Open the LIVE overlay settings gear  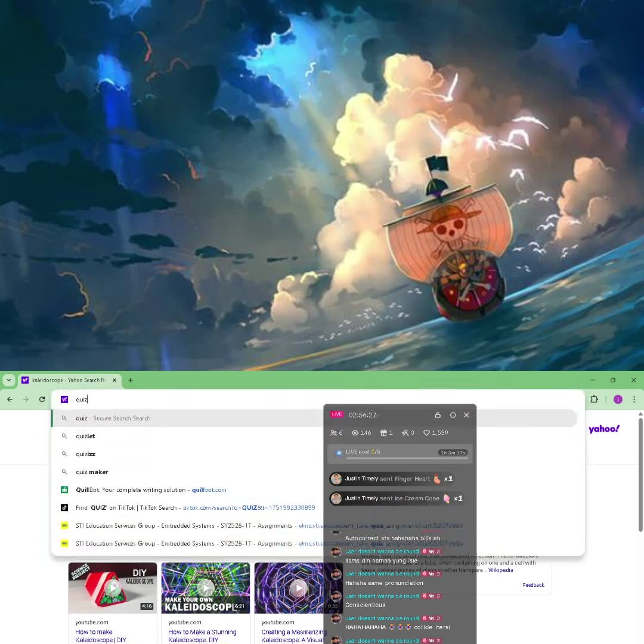(x=453, y=415)
